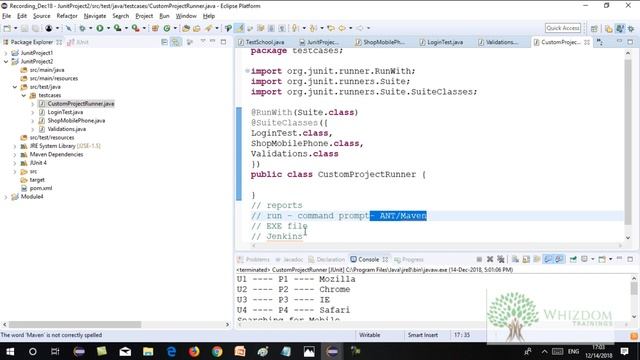Click the console vertical scrollbar
The height and width of the screenshot is (360, 640).
coord(633,288)
